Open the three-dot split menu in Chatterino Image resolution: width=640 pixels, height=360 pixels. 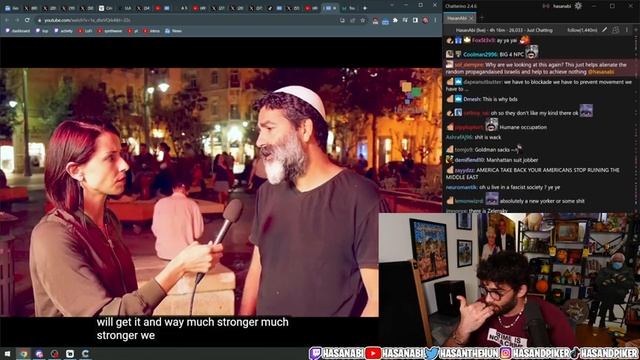point(627,30)
